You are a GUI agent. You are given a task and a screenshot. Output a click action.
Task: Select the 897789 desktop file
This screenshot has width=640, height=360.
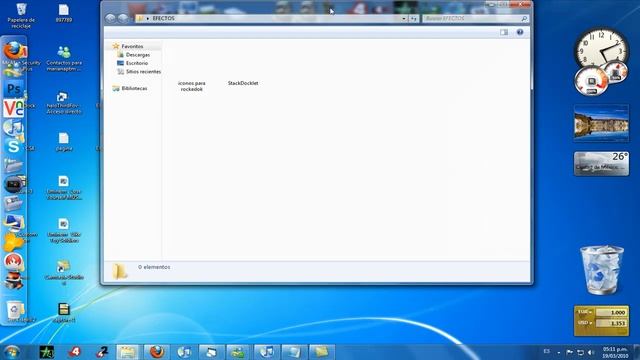pyautogui.click(x=64, y=13)
